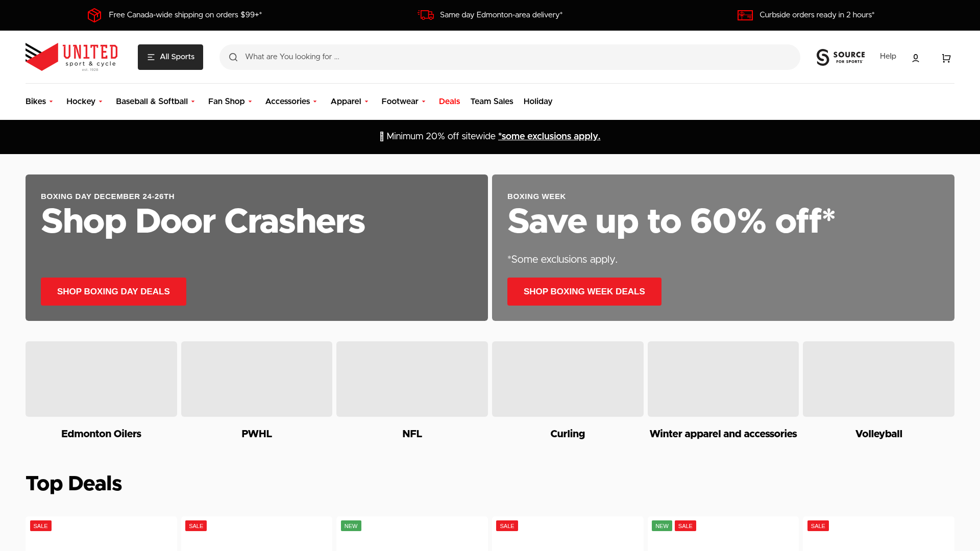Expand the Baseball & Softball menu

(156, 102)
